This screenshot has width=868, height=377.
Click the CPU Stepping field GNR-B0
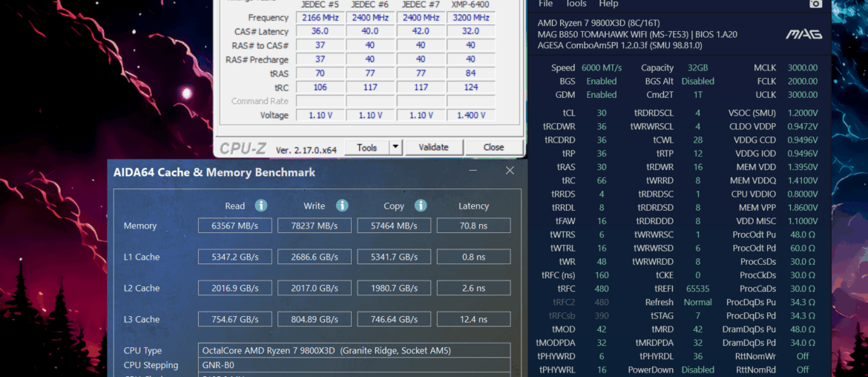point(355,365)
